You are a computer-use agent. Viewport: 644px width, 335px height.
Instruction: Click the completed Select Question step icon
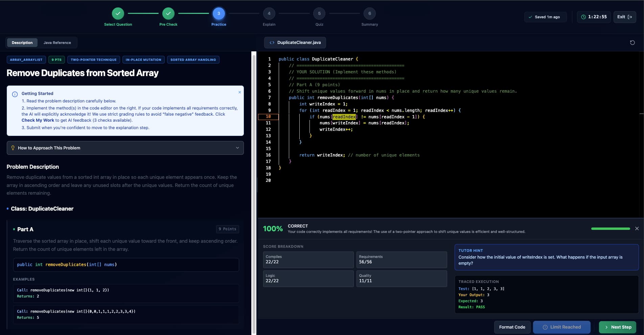point(118,14)
